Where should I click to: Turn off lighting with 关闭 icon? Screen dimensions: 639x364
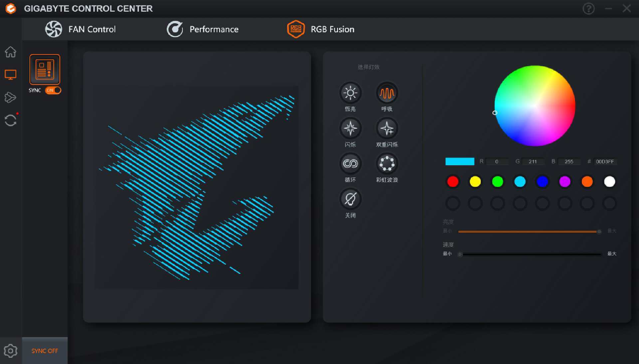[350, 199]
